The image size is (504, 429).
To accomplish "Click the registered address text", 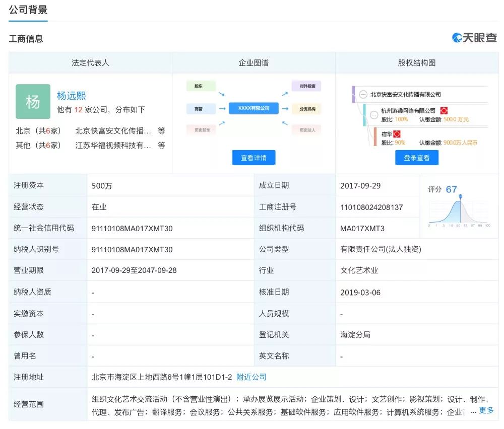I will [162, 377].
